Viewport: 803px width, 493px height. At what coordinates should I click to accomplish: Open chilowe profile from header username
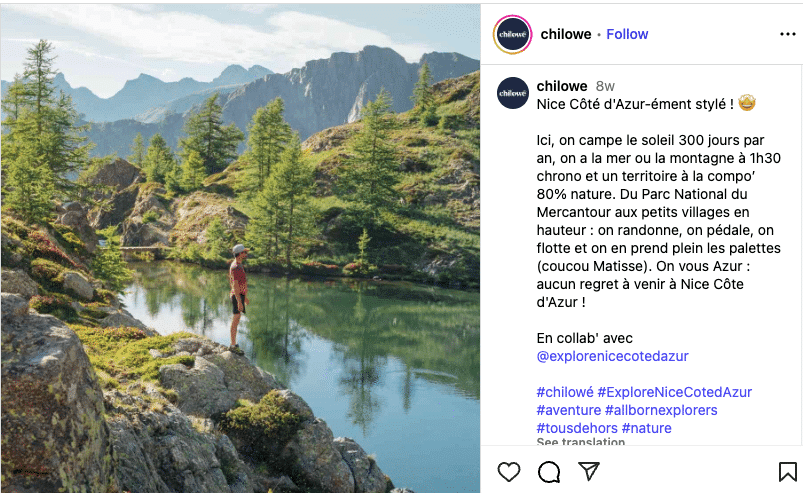564,34
